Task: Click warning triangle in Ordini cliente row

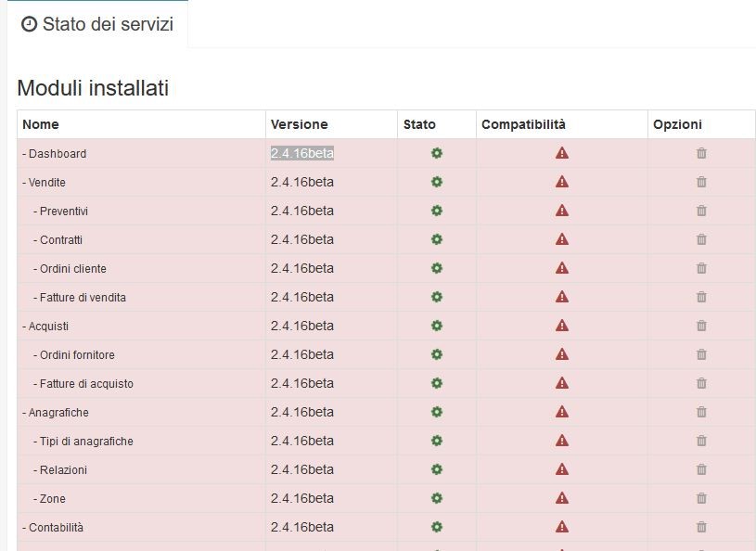Action: 562,268
